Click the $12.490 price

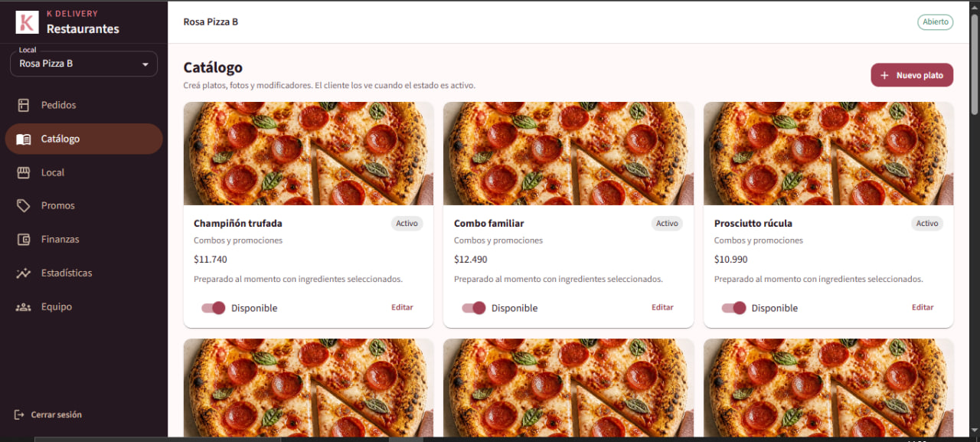click(x=471, y=260)
